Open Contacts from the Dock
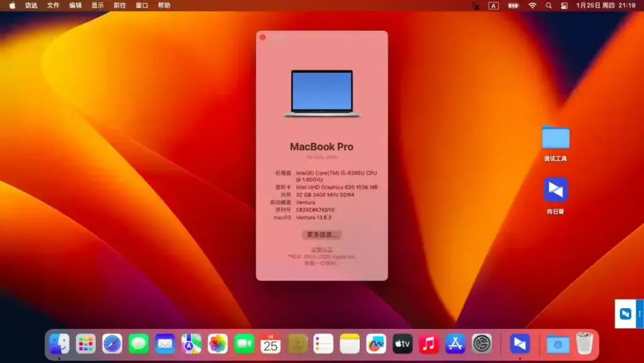The height and width of the screenshot is (363, 644). (x=297, y=343)
